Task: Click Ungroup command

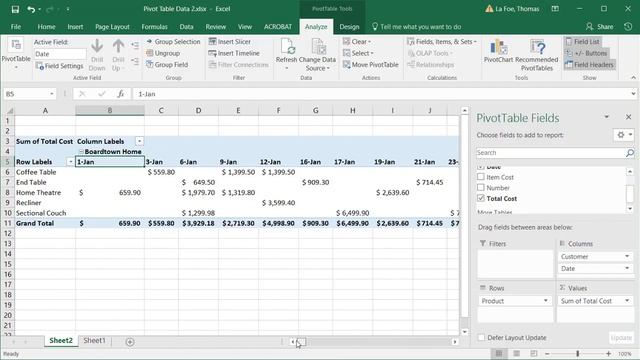Action: 163,53
